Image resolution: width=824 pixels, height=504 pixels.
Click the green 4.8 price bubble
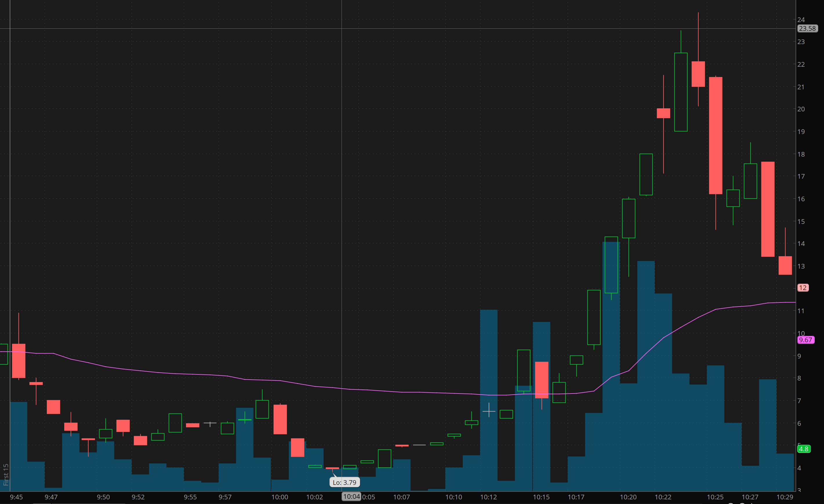(x=804, y=449)
